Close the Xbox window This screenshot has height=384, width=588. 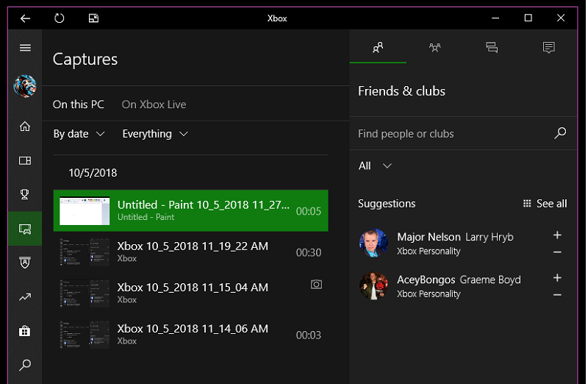pos(561,18)
